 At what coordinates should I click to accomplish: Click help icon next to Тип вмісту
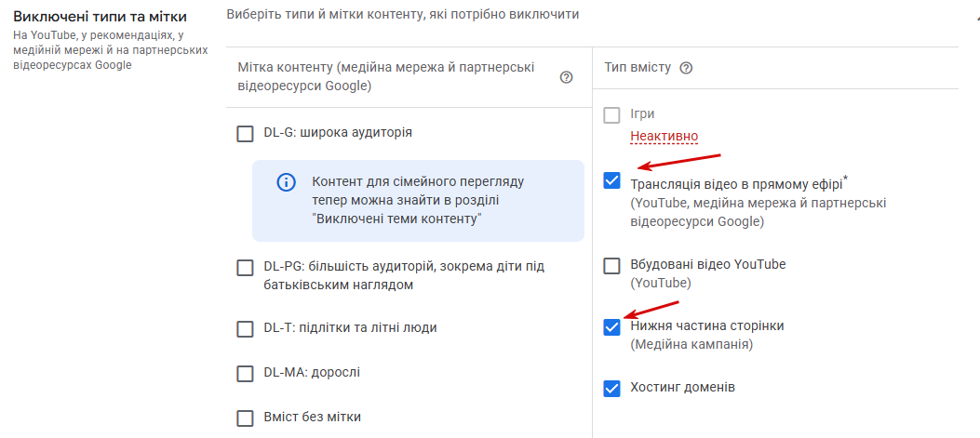[x=686, y=68]
